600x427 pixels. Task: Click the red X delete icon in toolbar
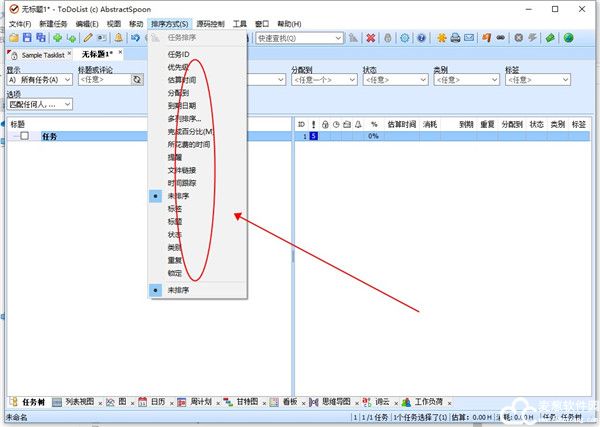click(x=371, y=38)
